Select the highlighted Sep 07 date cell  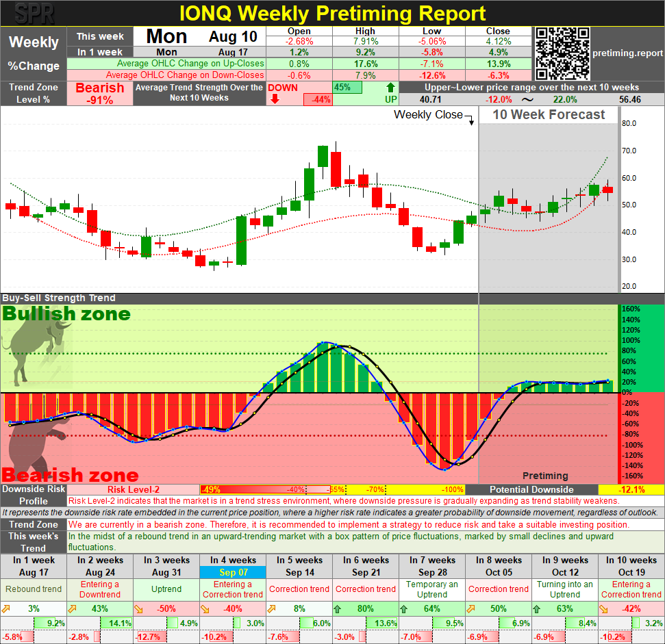tap(233, 572)
